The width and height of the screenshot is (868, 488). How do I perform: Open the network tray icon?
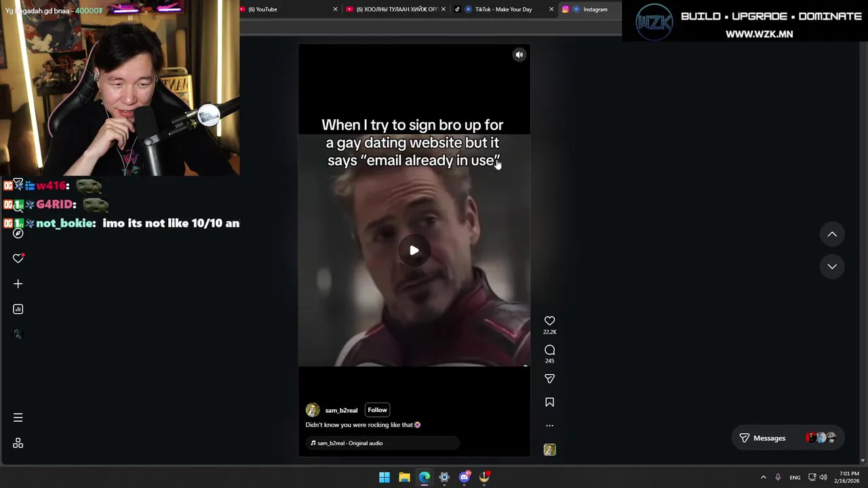coord(812,477)
